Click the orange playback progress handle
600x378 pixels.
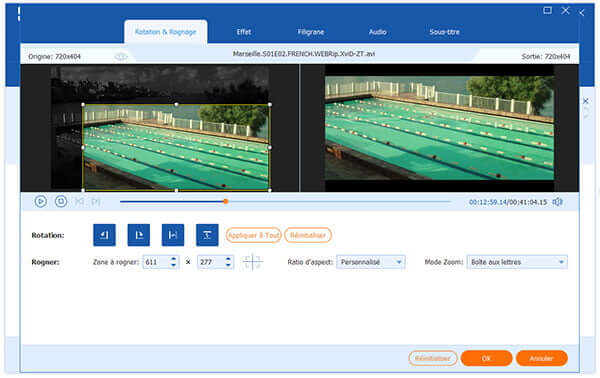pyautogui.click(x=226, y=201)
